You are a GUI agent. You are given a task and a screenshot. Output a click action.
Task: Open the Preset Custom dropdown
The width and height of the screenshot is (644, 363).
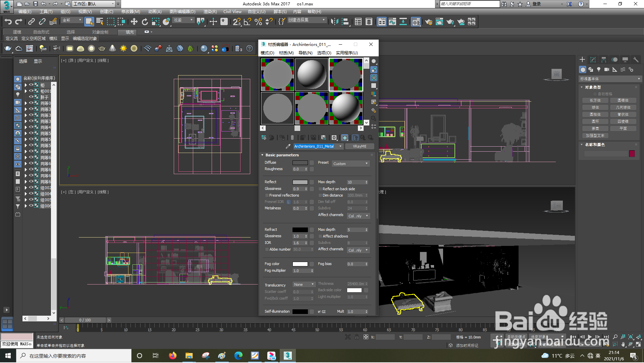coord(351,164)
